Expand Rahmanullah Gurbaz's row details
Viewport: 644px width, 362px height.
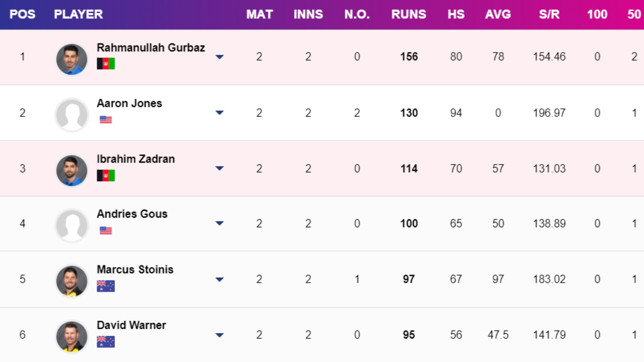[219, 57]
